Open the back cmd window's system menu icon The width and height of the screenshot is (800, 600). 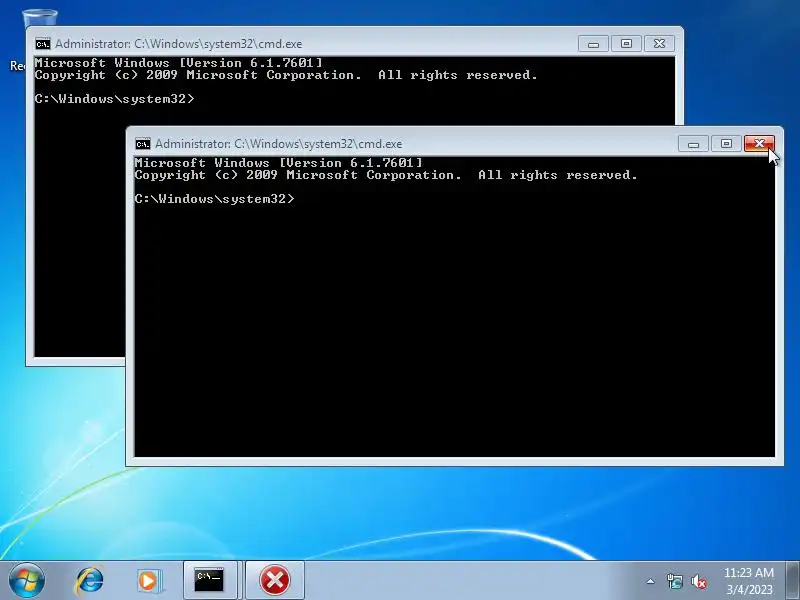click(43, 44)
